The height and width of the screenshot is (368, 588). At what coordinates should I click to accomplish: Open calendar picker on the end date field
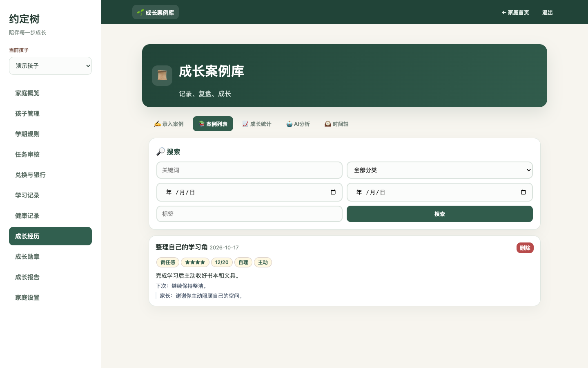pos(523,192)
